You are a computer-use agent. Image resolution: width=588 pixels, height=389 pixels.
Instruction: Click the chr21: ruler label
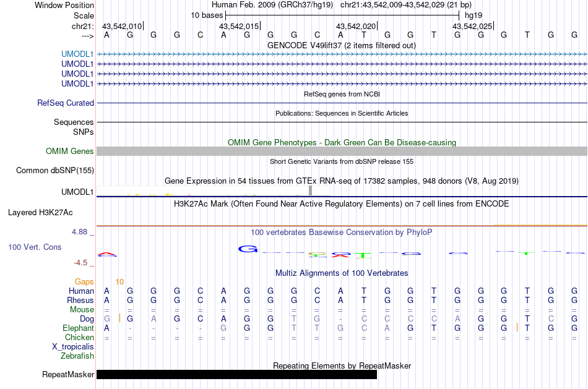point(83,26)
